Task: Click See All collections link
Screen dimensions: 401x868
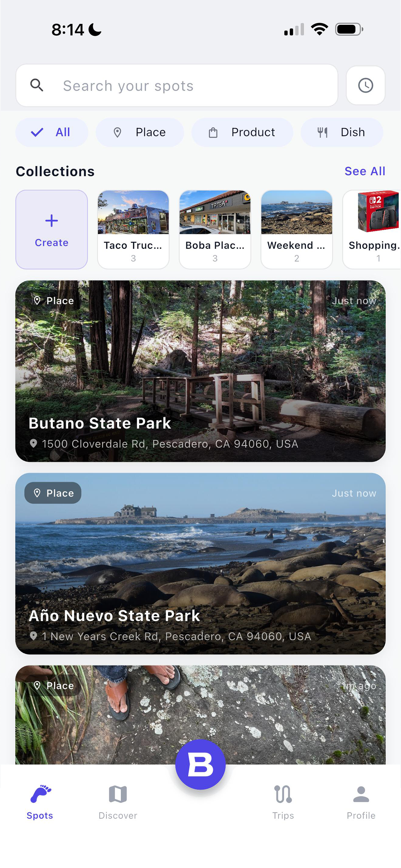Action: pyautogui.click(x=365, y=171)
